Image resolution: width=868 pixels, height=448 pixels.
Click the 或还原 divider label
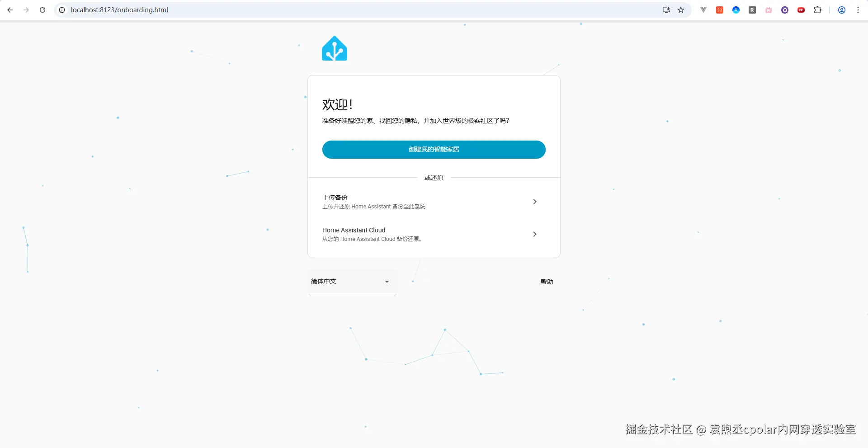434,178
